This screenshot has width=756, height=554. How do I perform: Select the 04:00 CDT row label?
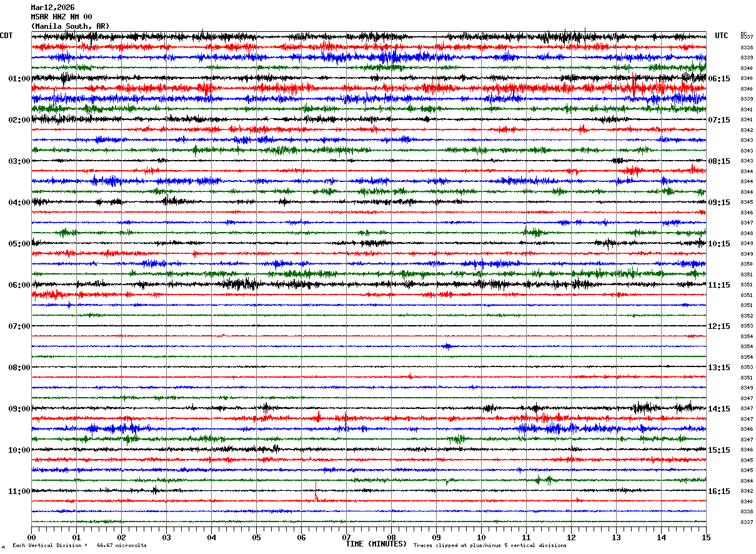[19, 203]
